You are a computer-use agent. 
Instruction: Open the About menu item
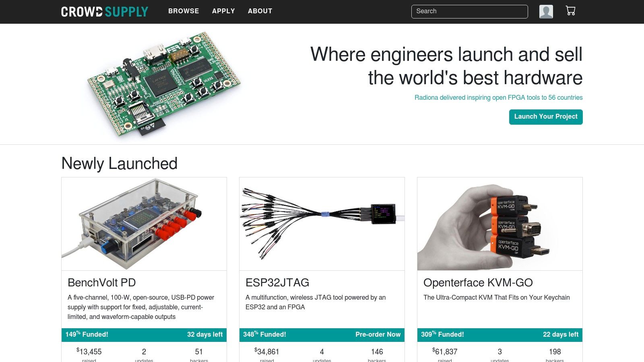(x=260, y=11)
